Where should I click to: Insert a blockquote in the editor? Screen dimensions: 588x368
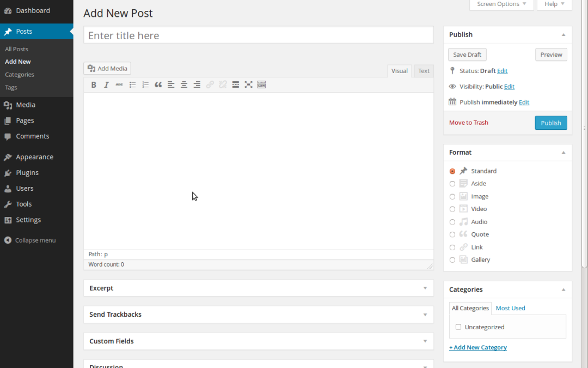158,85
